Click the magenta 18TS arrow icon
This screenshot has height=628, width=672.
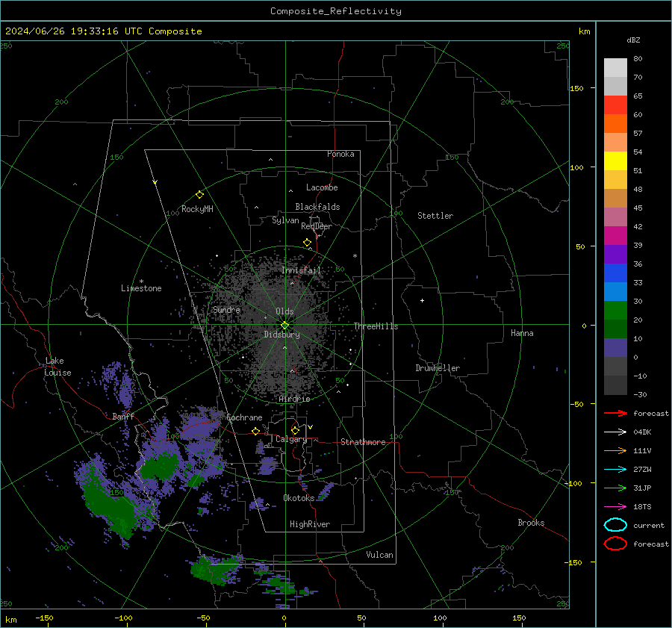(615, 507)
